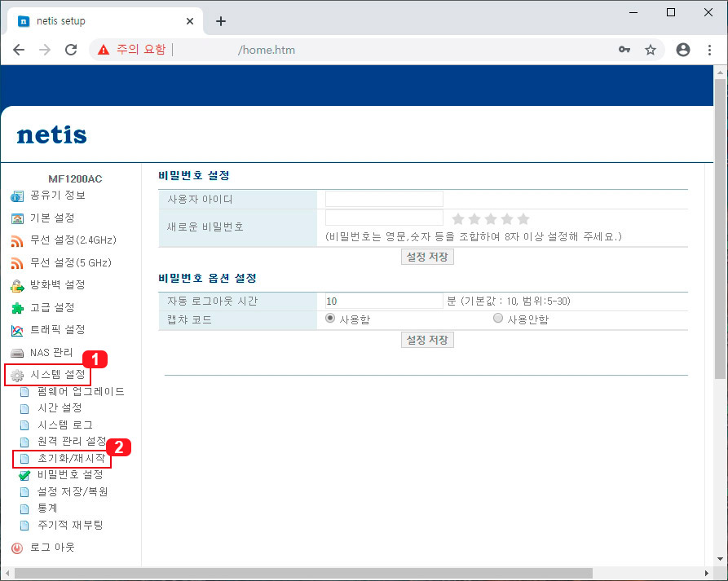Open 시스템 로그 page
728x581 pixels.
(65, 425)
